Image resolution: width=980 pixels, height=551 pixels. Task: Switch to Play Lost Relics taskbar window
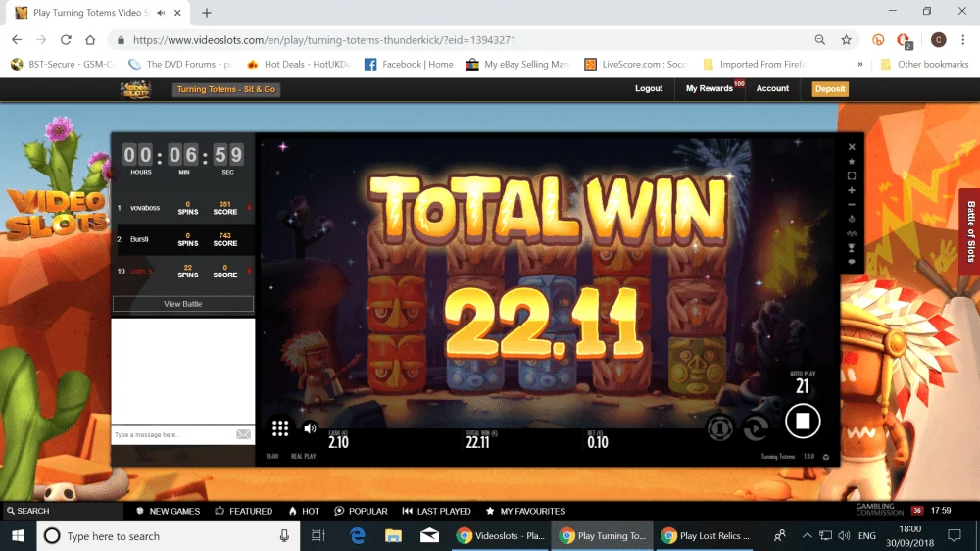705,536
